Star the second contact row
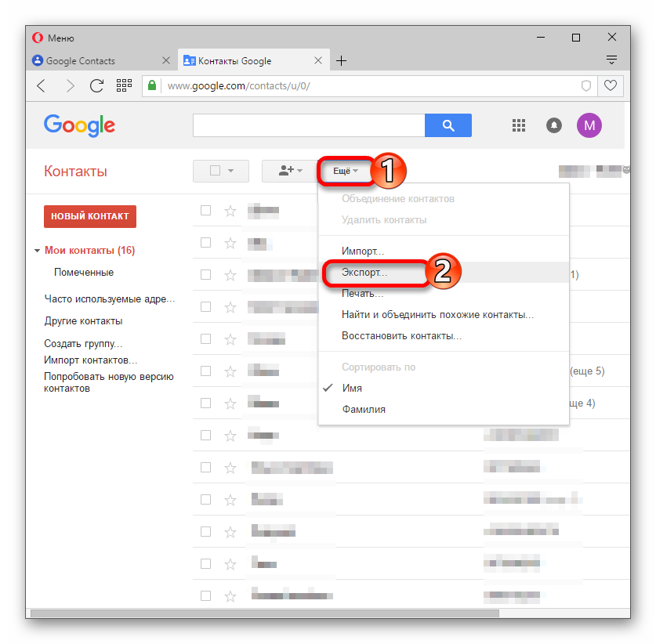This screenshot has width=656, height=644. (230, 243)
